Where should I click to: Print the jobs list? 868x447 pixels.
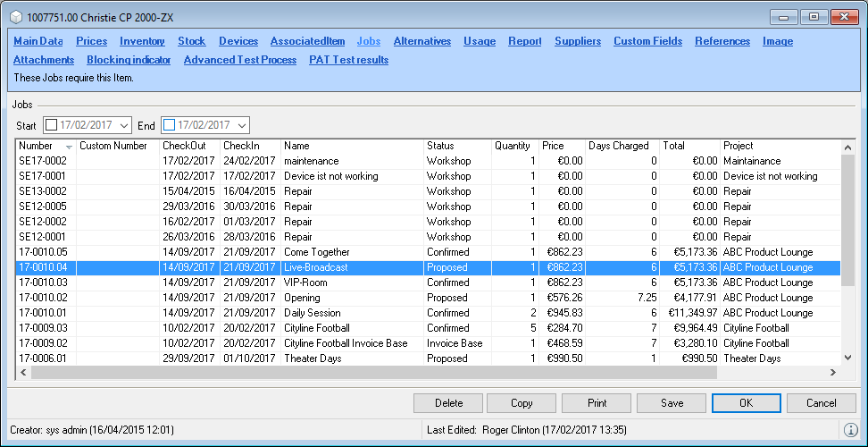click(x=597, y=403)
